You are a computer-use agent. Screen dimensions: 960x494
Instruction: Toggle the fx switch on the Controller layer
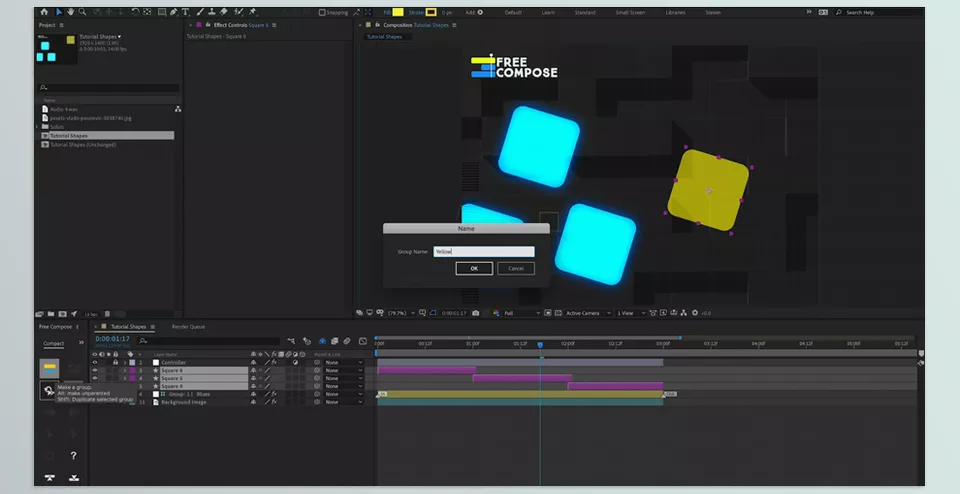coord(274,362)
